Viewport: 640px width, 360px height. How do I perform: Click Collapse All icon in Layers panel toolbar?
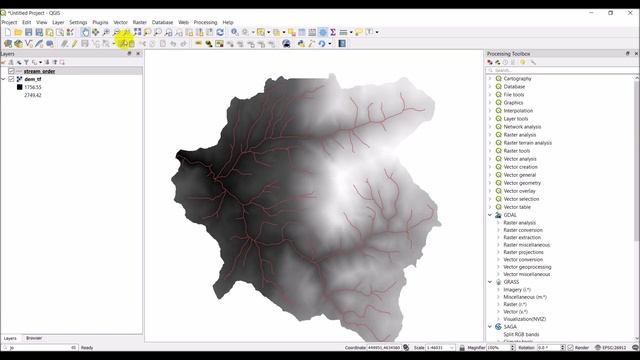(55, 62)
